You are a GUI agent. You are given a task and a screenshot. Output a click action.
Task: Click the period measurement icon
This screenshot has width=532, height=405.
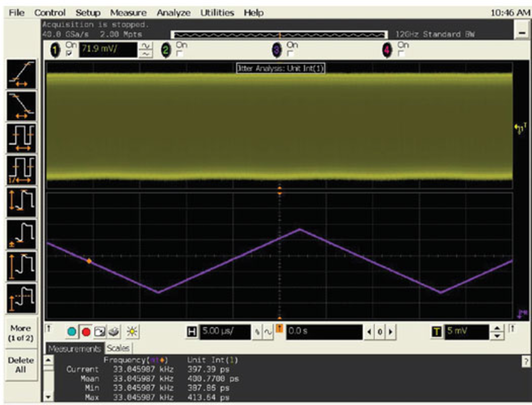tap(21, 138)
